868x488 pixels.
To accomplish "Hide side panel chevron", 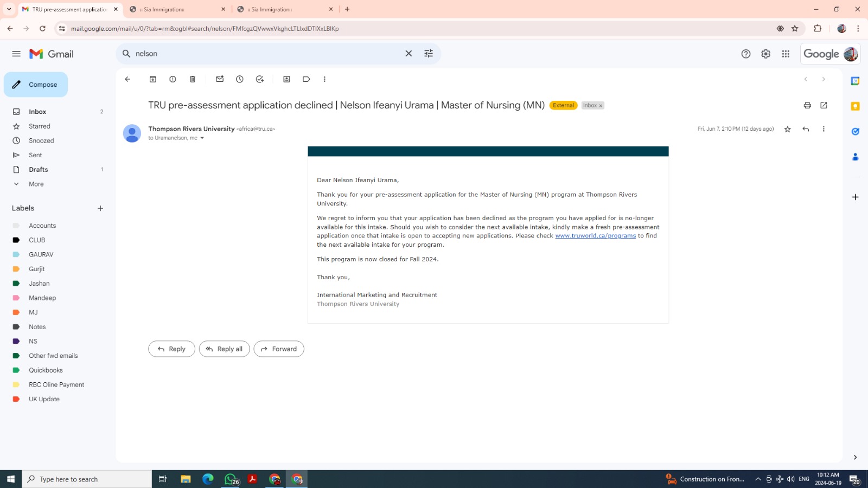I will 855,458.
